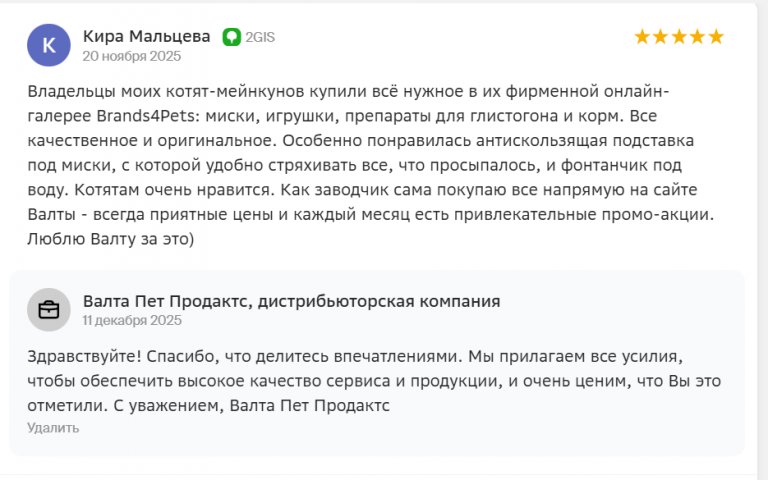Click the 2GIS source label text
The width and height of the screenshot is (768, 480).
(x=260, y=37)
